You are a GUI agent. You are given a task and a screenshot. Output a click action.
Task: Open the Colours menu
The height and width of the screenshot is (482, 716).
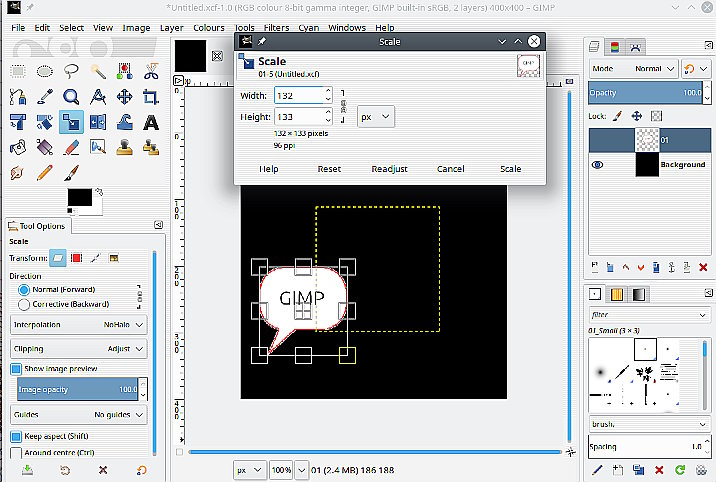(x=208, y=28)
